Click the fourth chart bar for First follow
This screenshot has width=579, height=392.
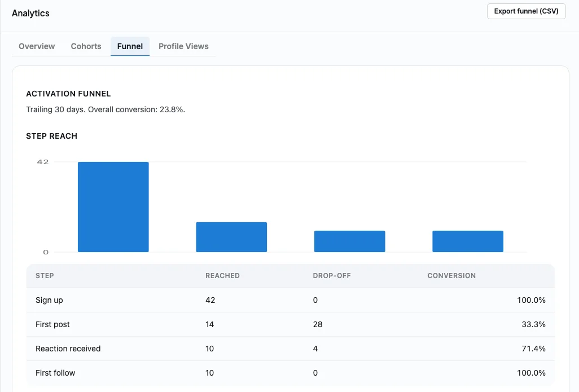[468, 241]
